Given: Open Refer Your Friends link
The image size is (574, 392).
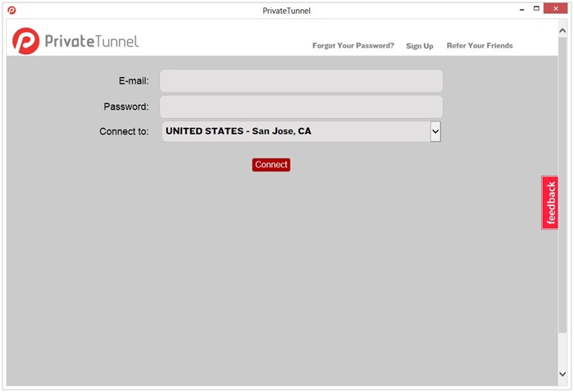Looking at the screenshot, I should (480, 45).
